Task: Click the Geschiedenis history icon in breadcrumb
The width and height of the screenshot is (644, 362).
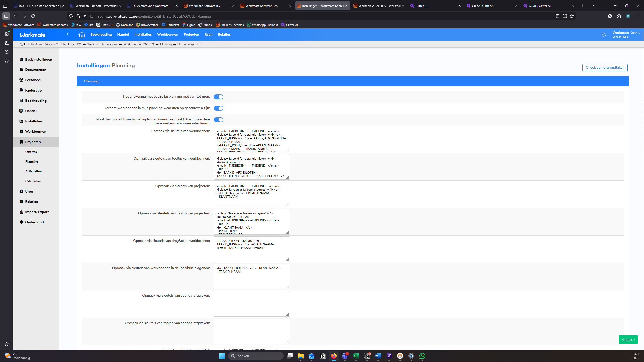Action: 22,44
